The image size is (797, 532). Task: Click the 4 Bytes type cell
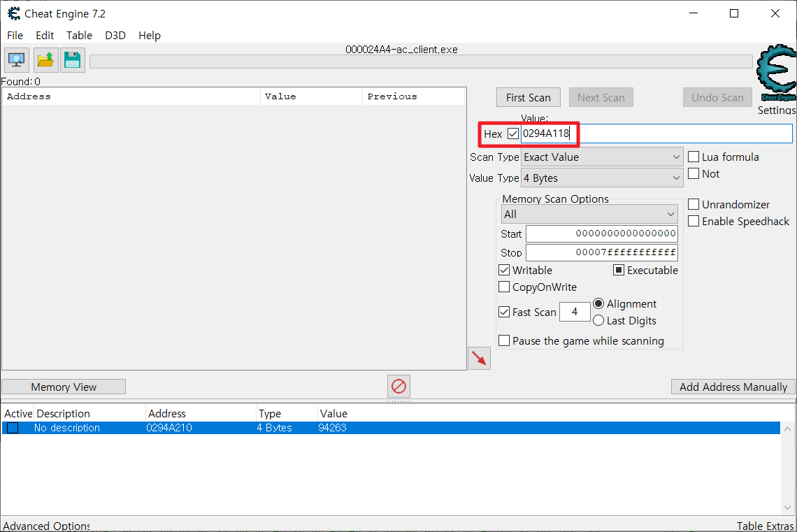[x=275, y=428]
